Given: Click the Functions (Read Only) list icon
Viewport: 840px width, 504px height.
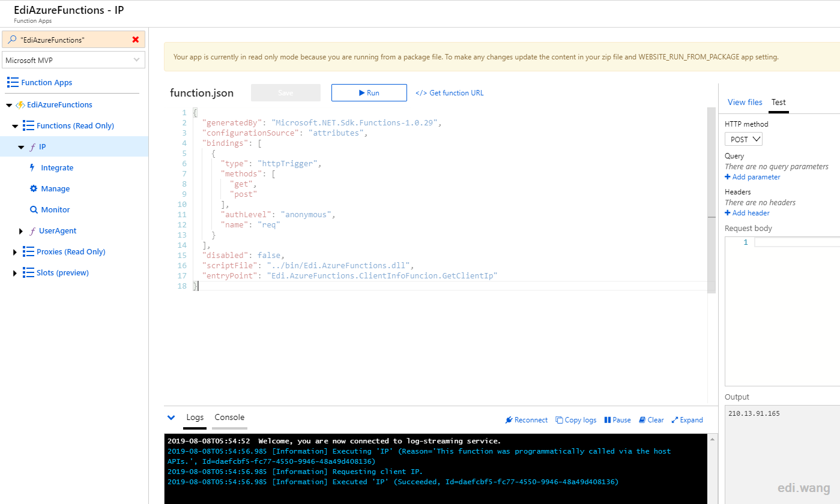Looking at the screenshot, I should point(28,125).
